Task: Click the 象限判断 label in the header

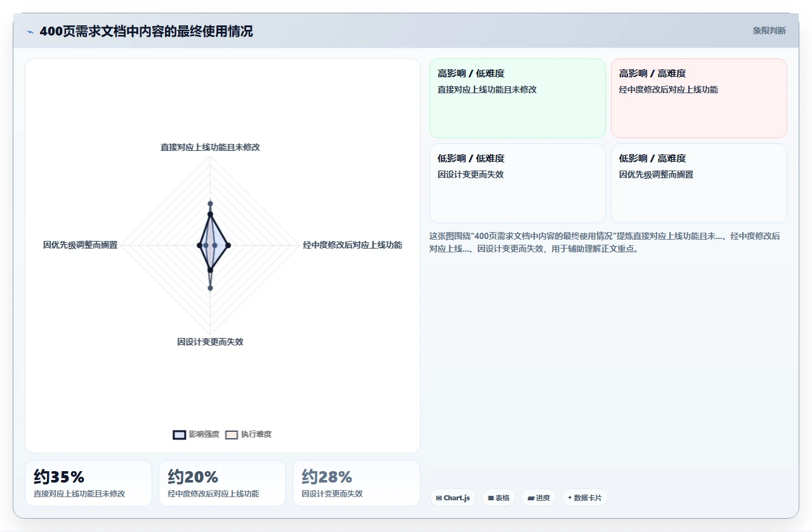Action: 769,30
